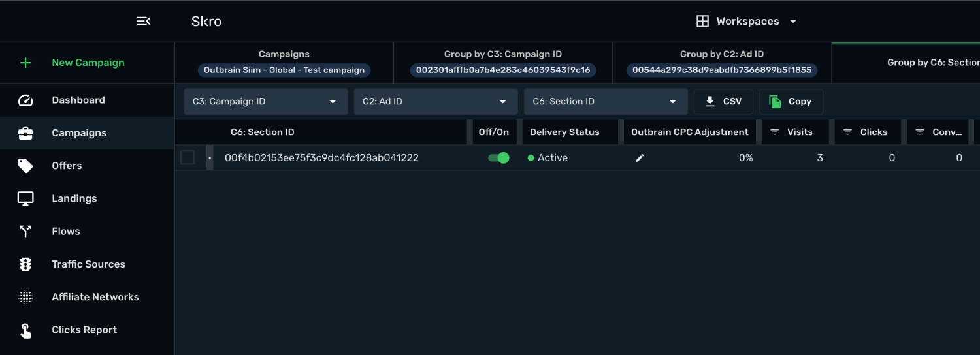Image resolution: width=980 pixels, height=355 pixels.
Task: Open the Dashboard page
Action: click(78, 100)
